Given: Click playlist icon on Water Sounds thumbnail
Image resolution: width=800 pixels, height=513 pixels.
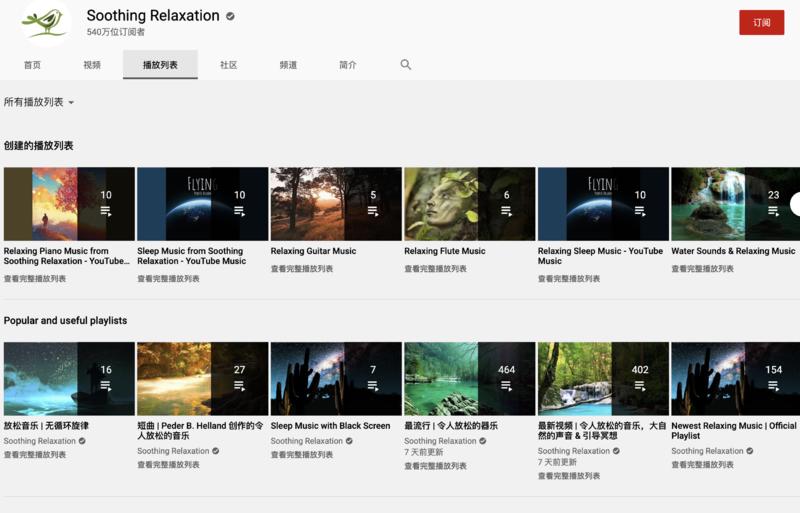Looking at the screenshot, I should coord(773,211).
